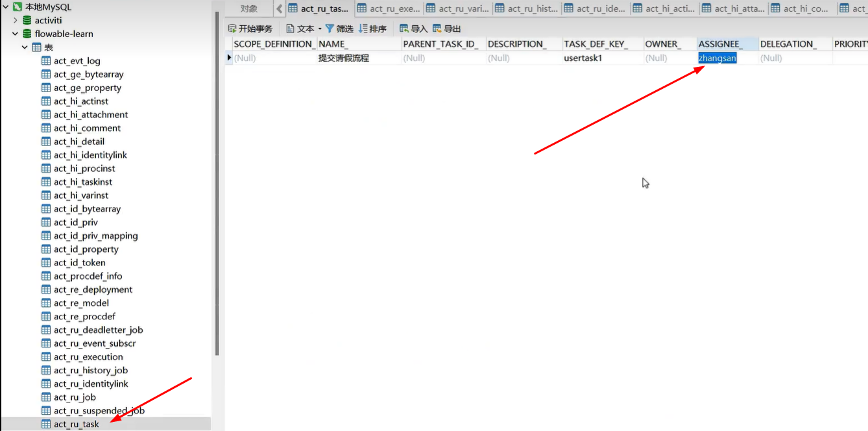Switch to the 对象 objects tab
The image size is (868, 431).
(x=249, y=8)
